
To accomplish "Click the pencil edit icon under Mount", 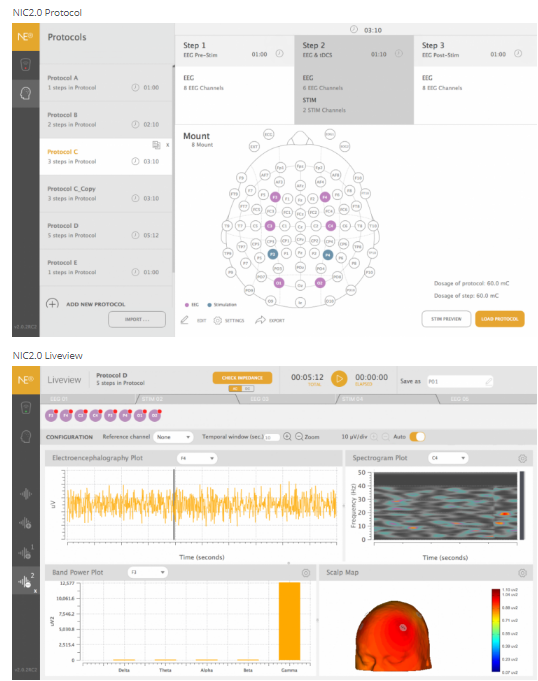I will (185, 320).
